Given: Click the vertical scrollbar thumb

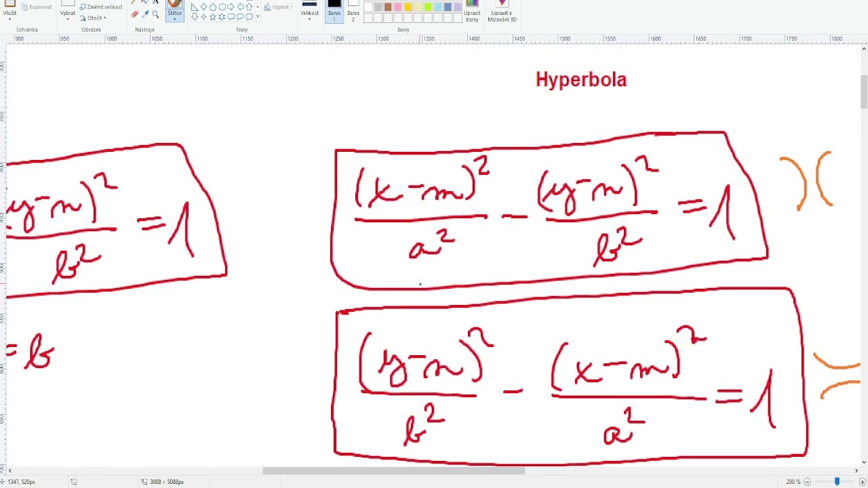Looking at the screenshot, I should (864, 91).
